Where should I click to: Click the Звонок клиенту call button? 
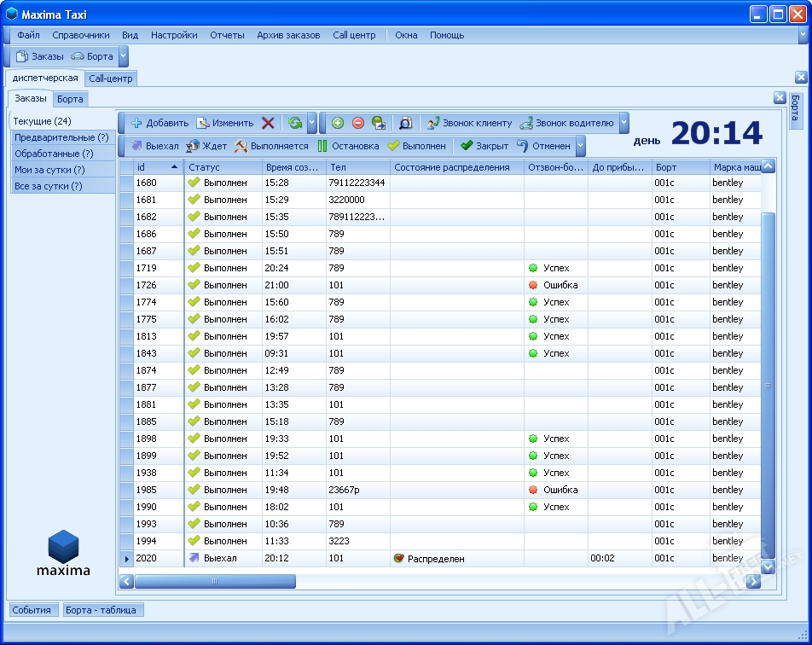469,123
